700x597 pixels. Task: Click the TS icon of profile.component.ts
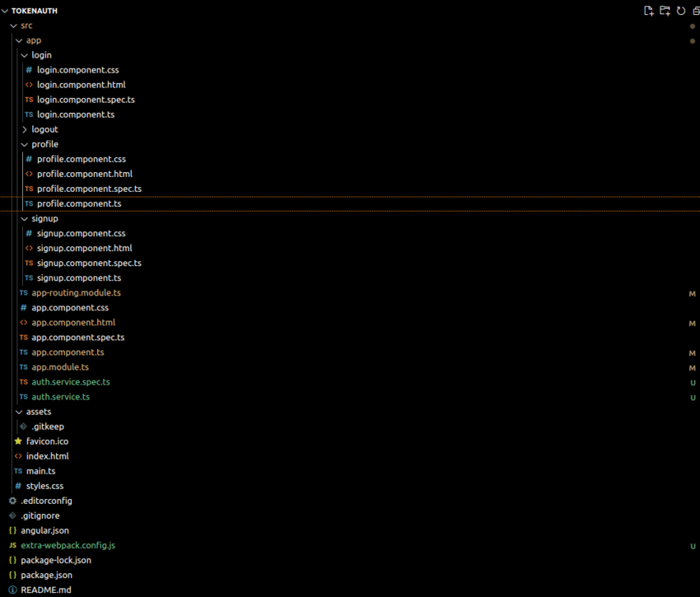coord(29,203)
